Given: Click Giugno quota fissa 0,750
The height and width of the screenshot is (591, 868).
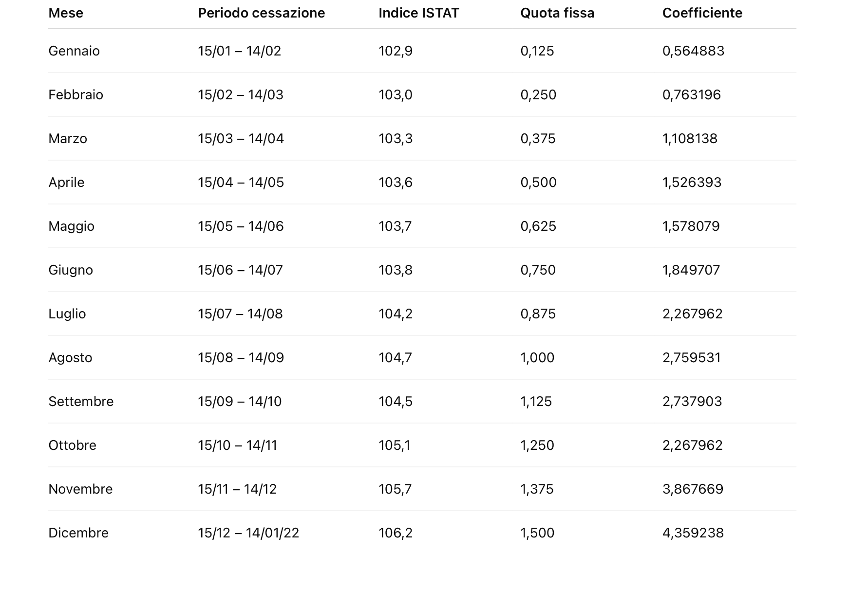Looking at the screenshot, I should pos(538,270).
